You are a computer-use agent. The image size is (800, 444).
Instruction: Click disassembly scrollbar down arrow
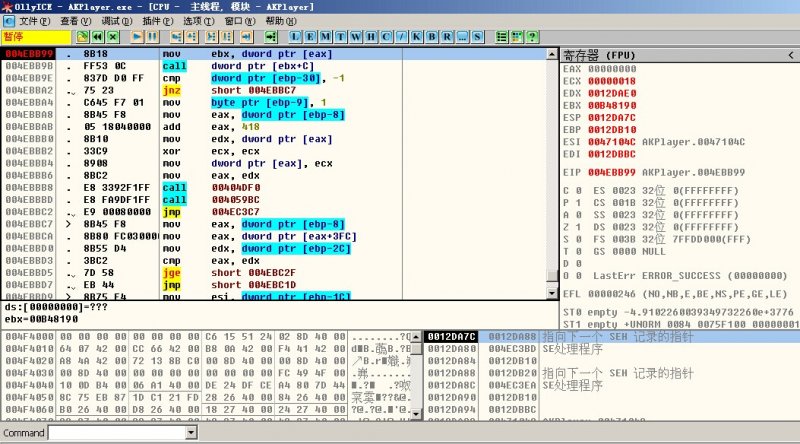pyautogui.click(x=552, y=293)
